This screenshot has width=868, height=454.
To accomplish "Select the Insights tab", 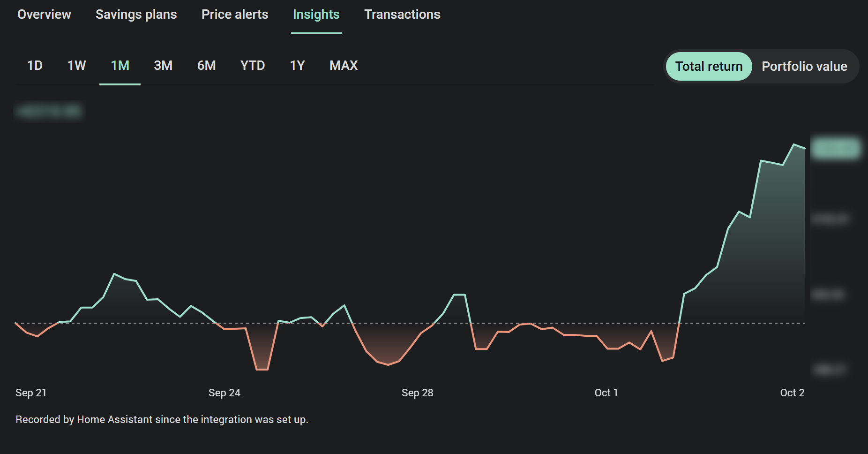I will tap(316, 15).
